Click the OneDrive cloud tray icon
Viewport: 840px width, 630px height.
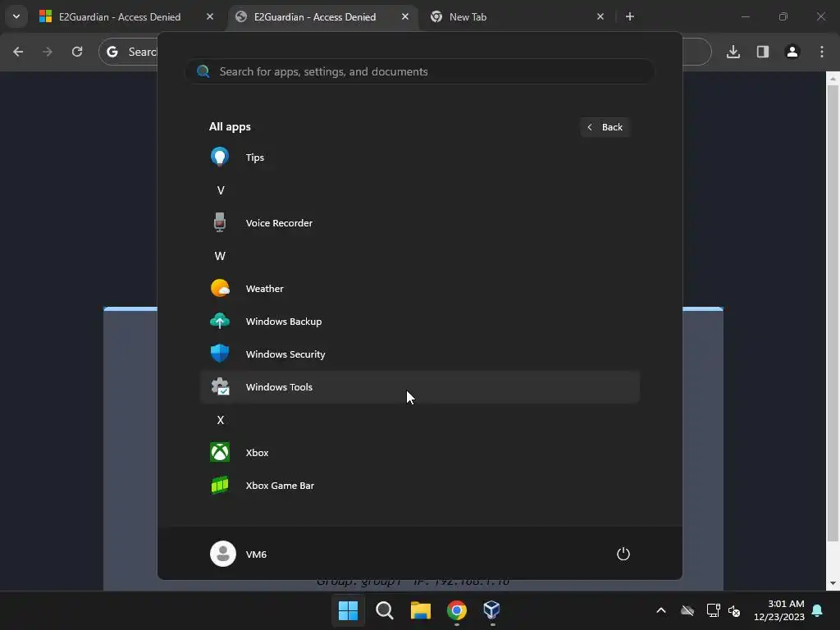(687, 610)
